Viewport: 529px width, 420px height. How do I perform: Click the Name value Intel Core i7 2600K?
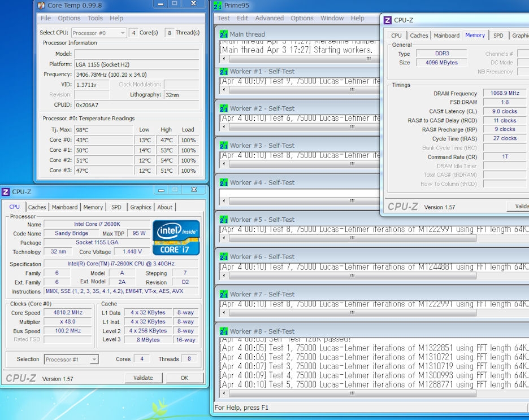[x=97, y=224]
